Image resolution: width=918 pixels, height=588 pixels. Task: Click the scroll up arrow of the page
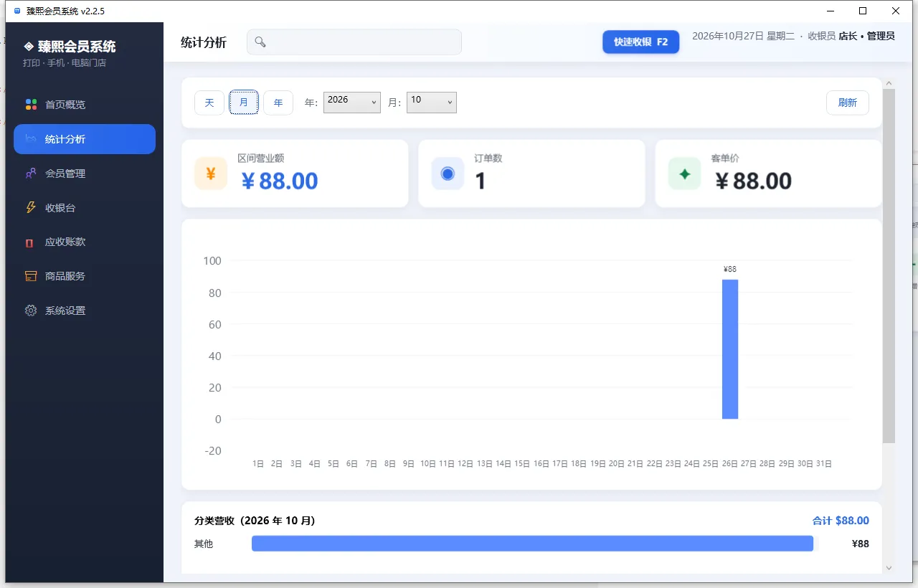coord(889,83)
